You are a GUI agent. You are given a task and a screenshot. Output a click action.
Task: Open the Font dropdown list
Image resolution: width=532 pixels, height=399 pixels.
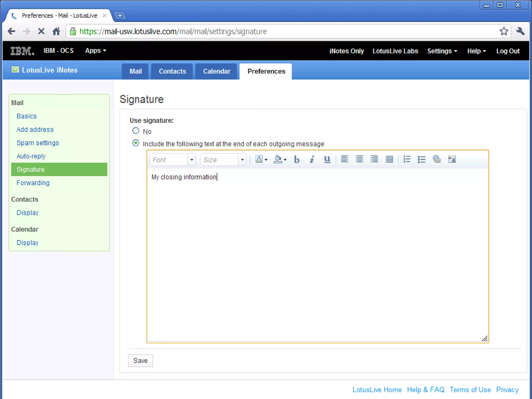click(x=191, y=160)
